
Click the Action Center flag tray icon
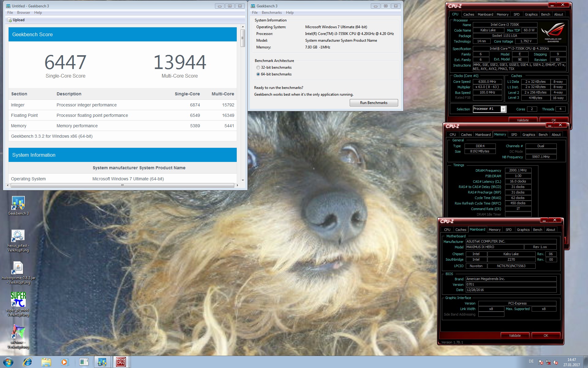coord(541,362)
